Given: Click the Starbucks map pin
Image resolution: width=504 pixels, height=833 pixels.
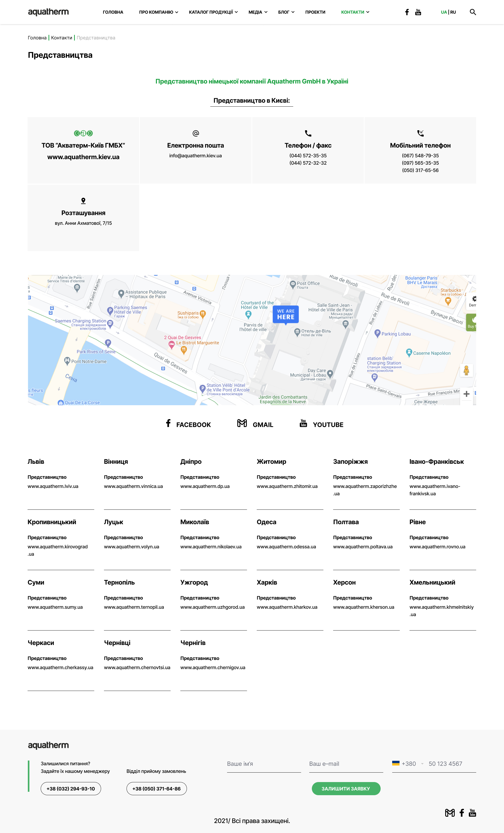Looking at the screenshot, I should click(x=448, y=301).
